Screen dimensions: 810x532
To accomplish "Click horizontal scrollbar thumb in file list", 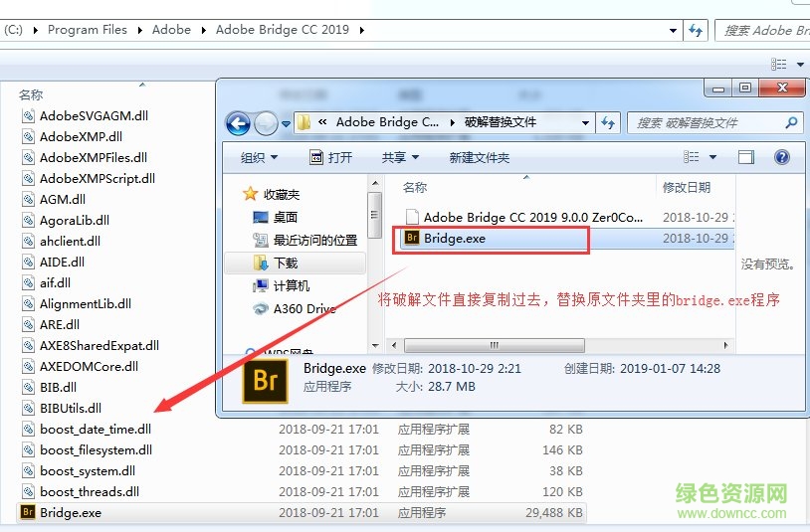I will tap(494, 345).
